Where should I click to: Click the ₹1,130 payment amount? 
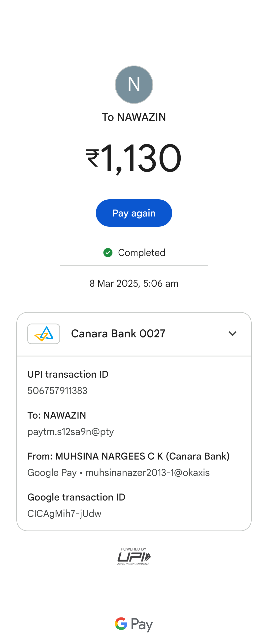134,158
